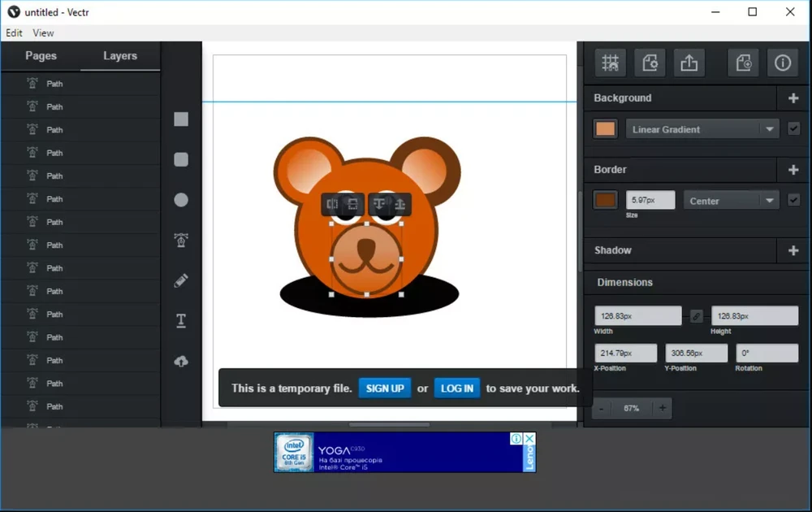Add a new Border with plus
Screen dimensions: 812x512
pyautogui.click(x=793, y=170)
